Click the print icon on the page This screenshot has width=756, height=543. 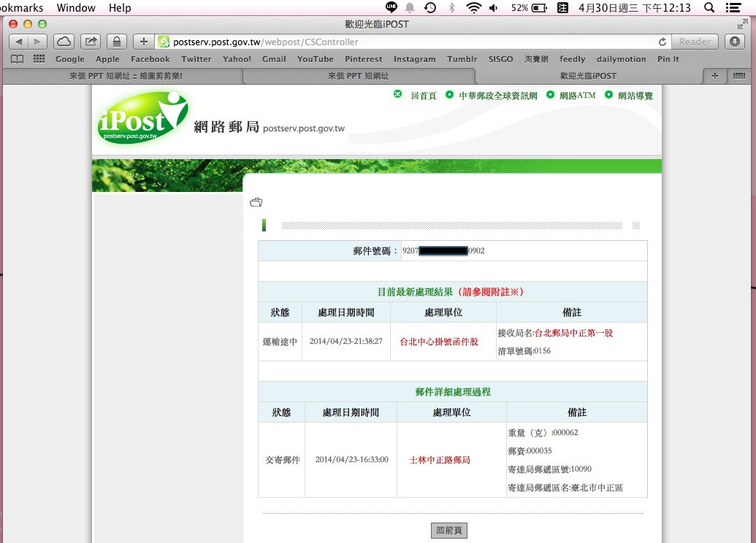(256, 202)
